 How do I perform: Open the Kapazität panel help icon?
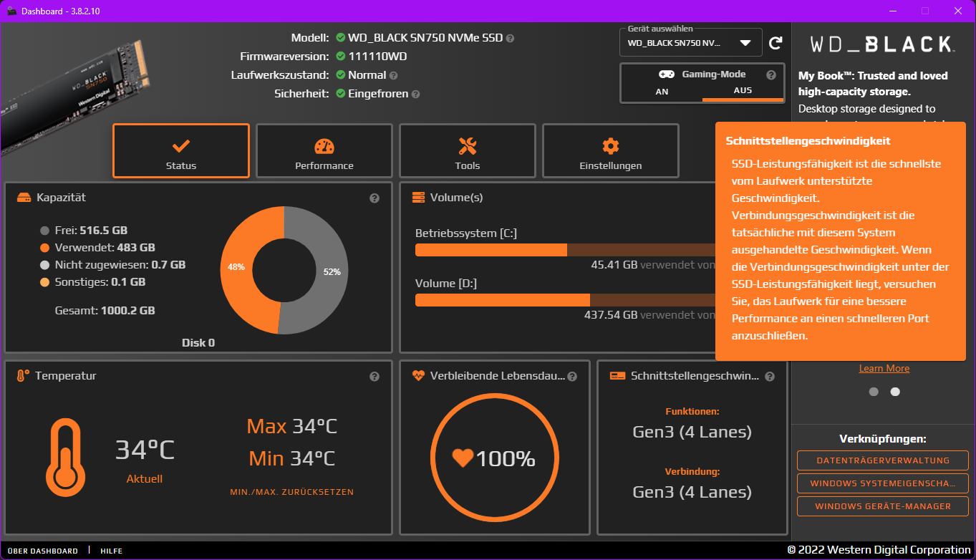coord(375,198)
